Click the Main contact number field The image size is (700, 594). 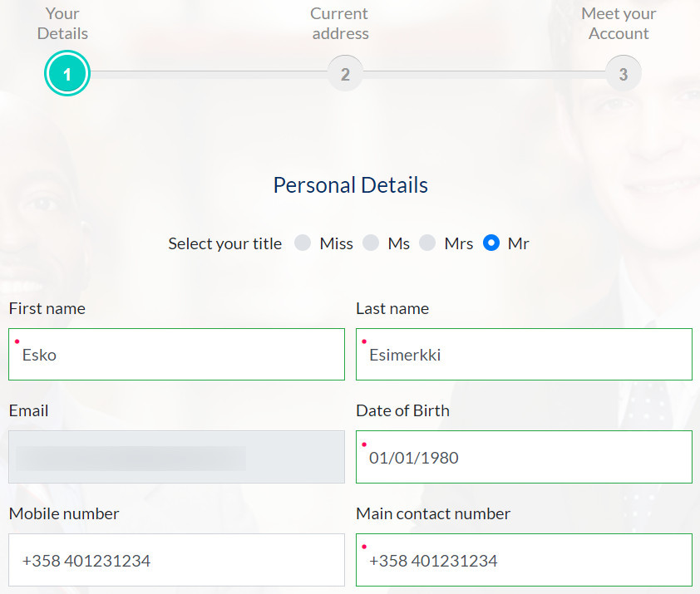click(x=524, y=560)
